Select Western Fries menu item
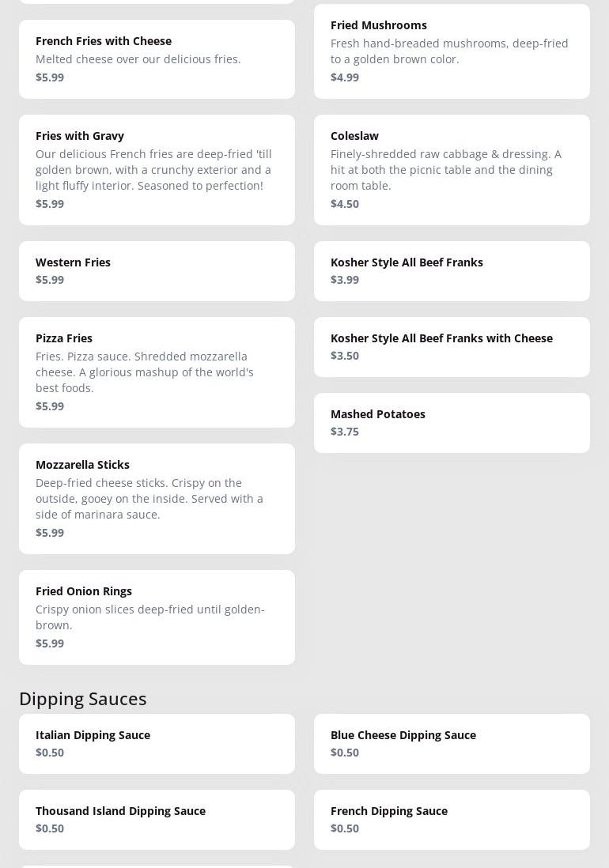609x868 pixels. [x=157, y=271]
